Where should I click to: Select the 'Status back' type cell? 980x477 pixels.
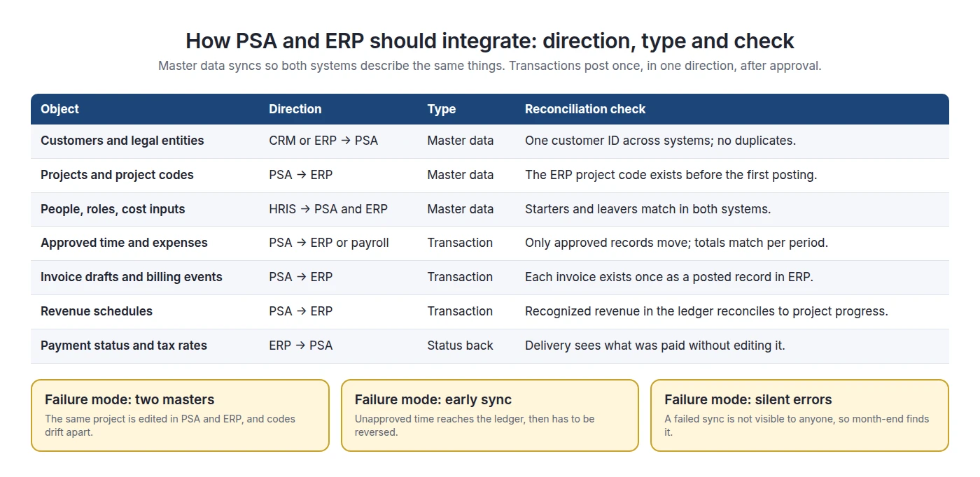point(460,346)
